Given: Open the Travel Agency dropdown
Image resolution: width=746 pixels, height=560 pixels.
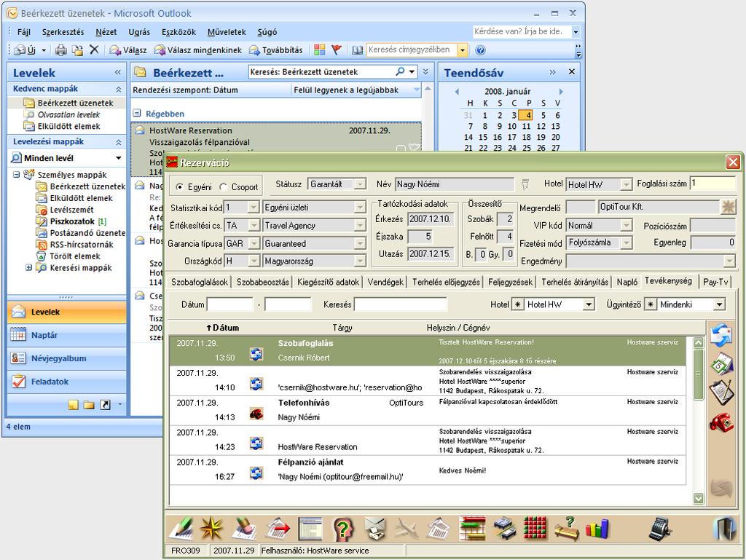Looking at the screenshot, I should pyautogui.click(x=360, y=225).
